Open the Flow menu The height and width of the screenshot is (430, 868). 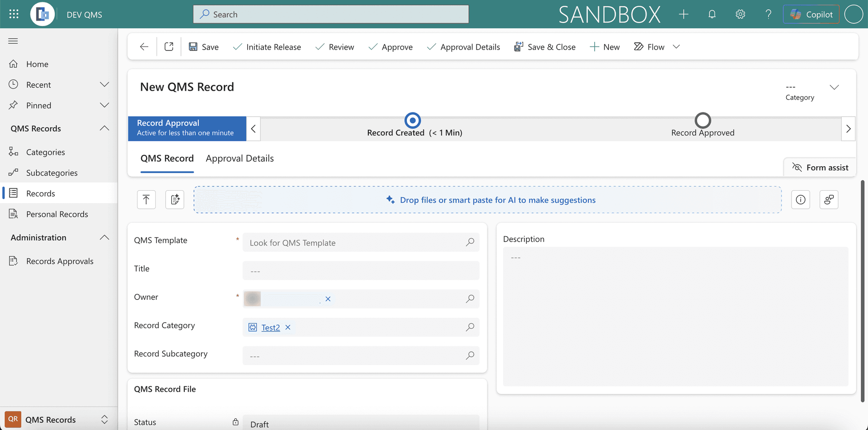tap(649, 47)
